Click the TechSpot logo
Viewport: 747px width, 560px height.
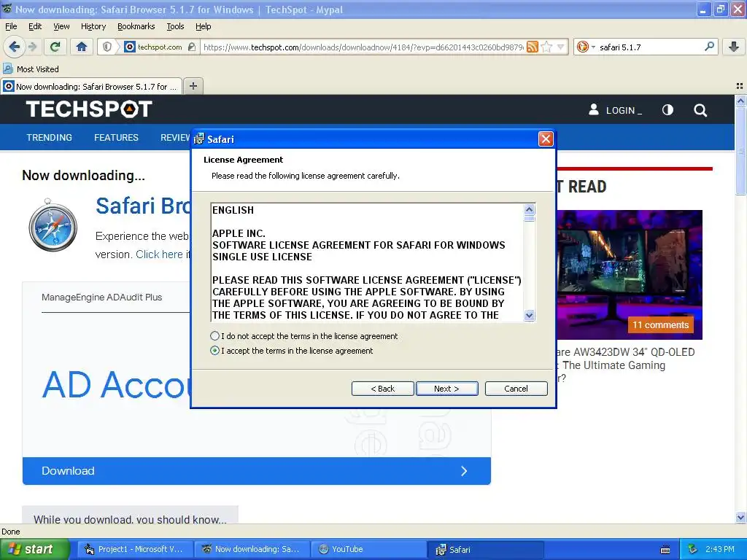tap(89, 109)
